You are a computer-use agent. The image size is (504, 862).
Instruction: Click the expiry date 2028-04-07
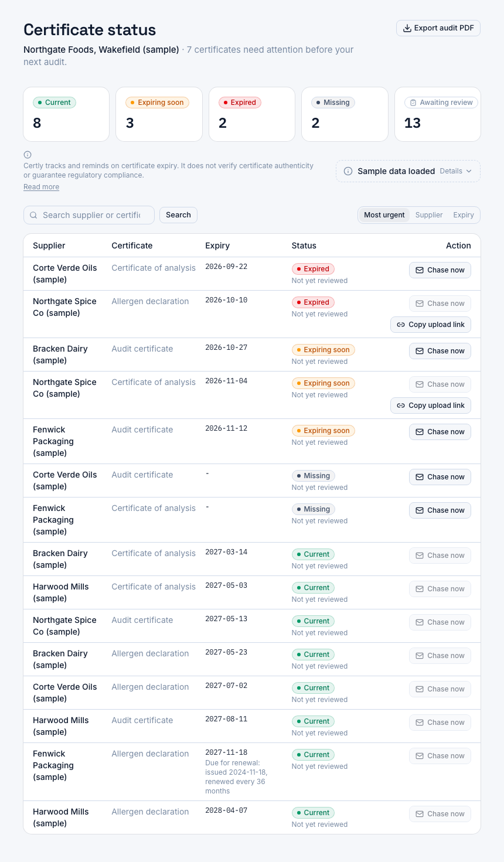226,810
